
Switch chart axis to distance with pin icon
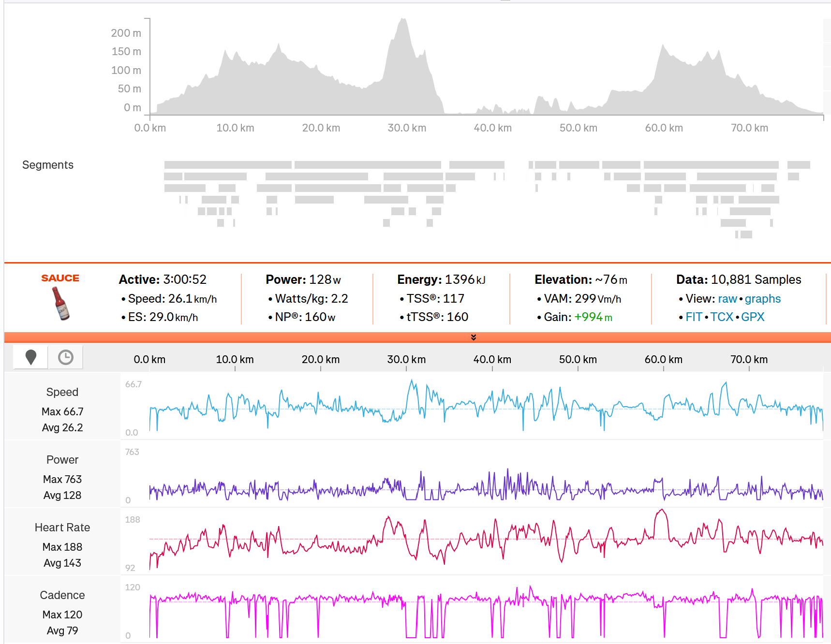point(31,357)
